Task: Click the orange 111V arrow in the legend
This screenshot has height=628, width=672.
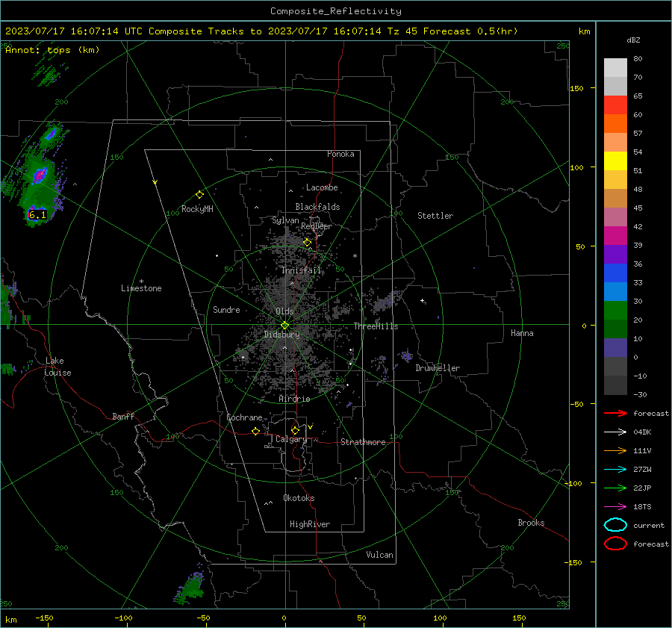Action: click(x=615, y=450)
